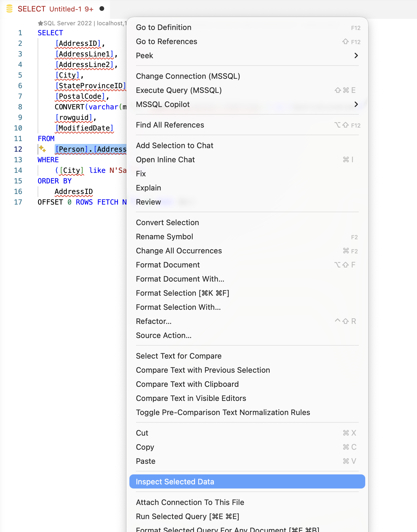417x532 pixels.
Task: Open the SELECT Untitled-1 editor tab
Action: pyautogui.click(x=55, y=9)
